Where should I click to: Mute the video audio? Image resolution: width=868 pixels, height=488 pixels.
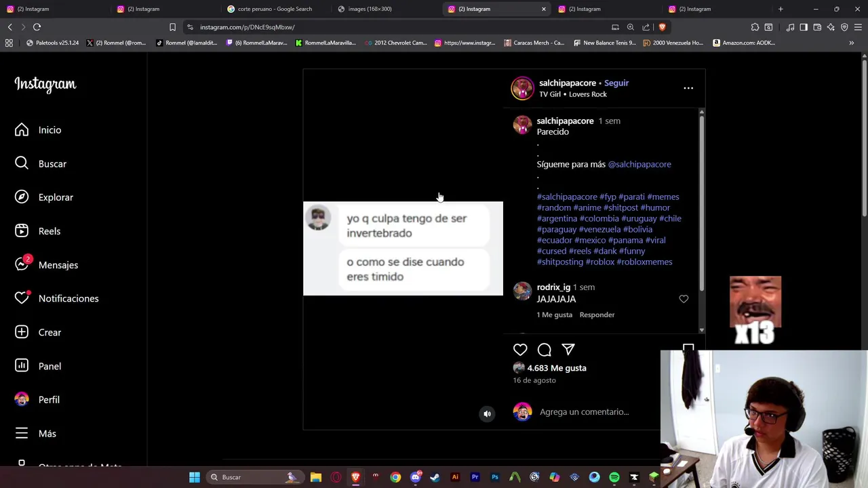pyautogui.click(x=487, y=413)
